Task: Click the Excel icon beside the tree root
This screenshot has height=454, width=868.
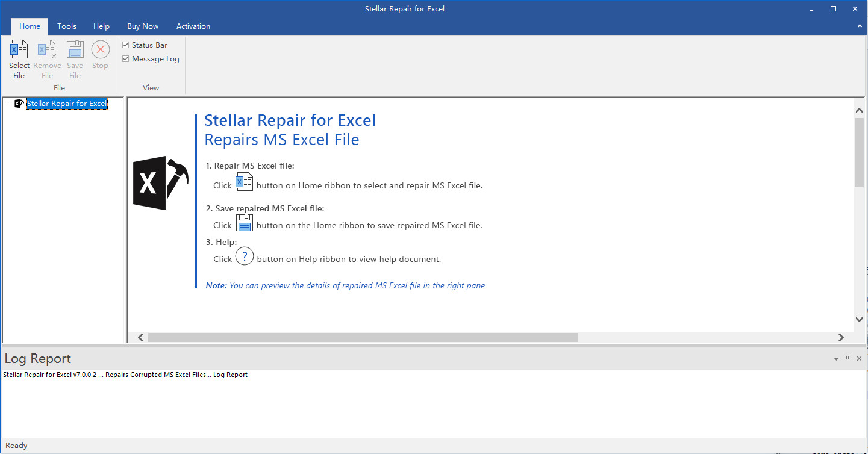Action: pos(19,104)
